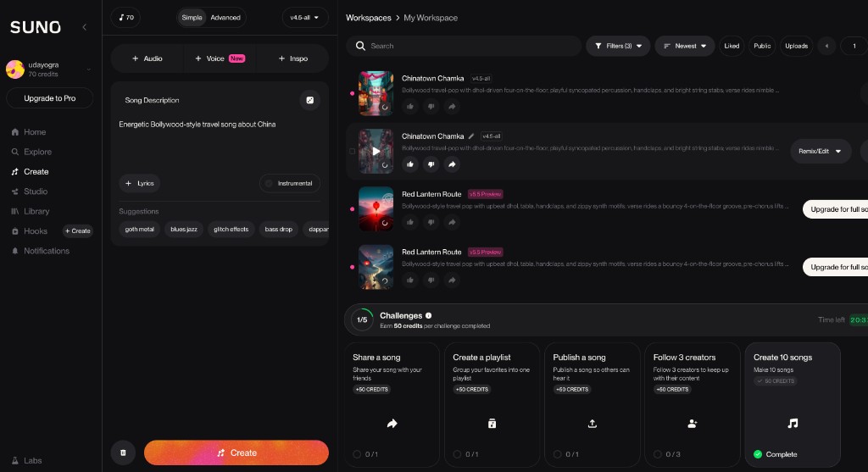The height and width of the screenshot is (472, 868).
Task: Click the Workspaces breadcrumb link
Action: click(x=369, y=18)
